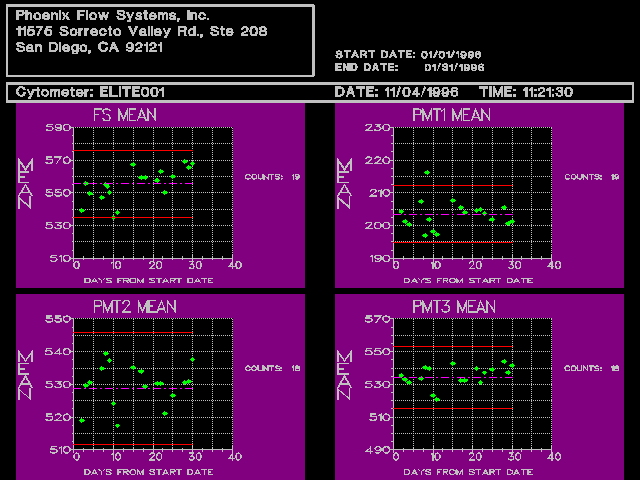Click the magenta dashed mean line in the FS MEAN chart

click(x=133, y=184)
